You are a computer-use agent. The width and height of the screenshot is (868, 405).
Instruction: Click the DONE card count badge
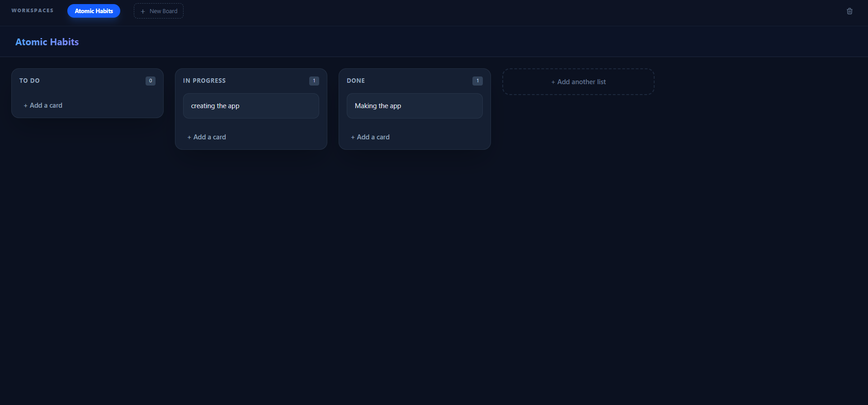(x=478, y=81)
